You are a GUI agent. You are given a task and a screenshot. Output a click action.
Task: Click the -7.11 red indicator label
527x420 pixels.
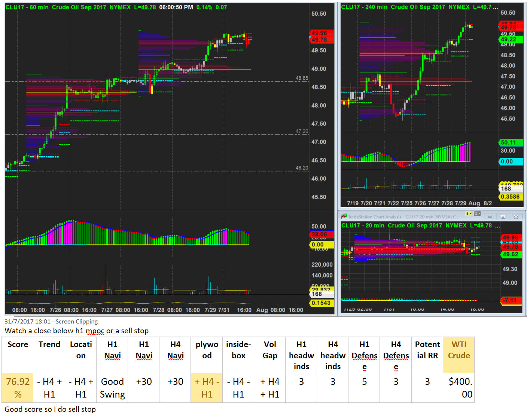[511, 300]
